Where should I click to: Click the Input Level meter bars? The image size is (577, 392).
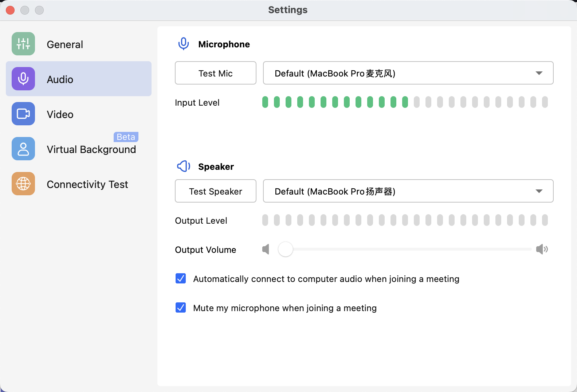pos(405,102)
